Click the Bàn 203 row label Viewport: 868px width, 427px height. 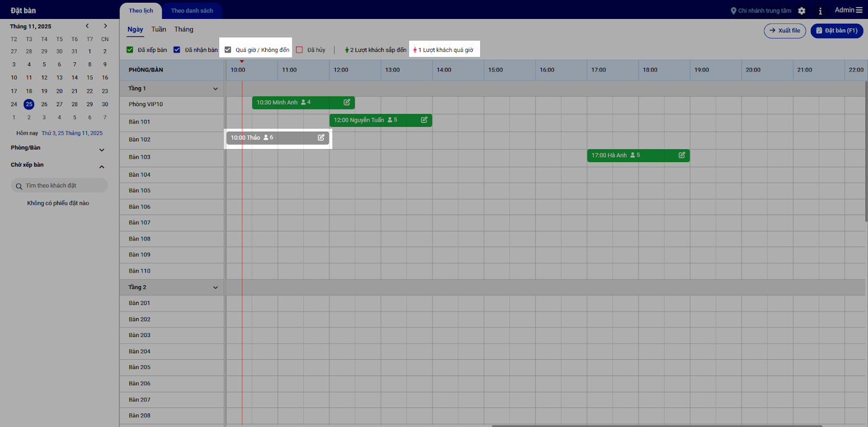coord(139,335)
